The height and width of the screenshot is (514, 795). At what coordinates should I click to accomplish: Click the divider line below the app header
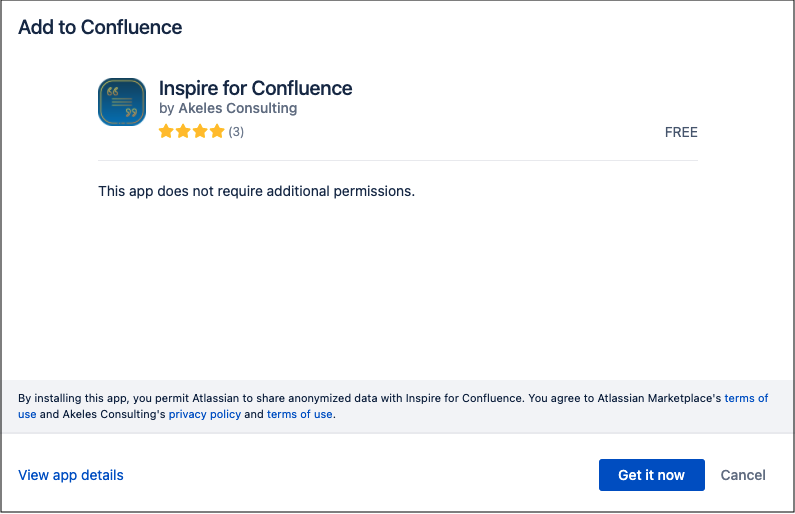pyautogui.click(x=397, y=160)
